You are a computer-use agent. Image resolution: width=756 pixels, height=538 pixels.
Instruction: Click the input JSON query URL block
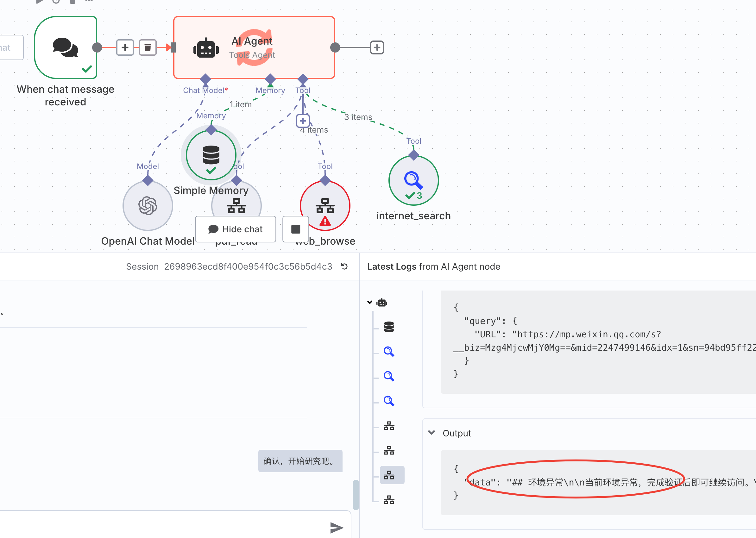click(598, 342)
